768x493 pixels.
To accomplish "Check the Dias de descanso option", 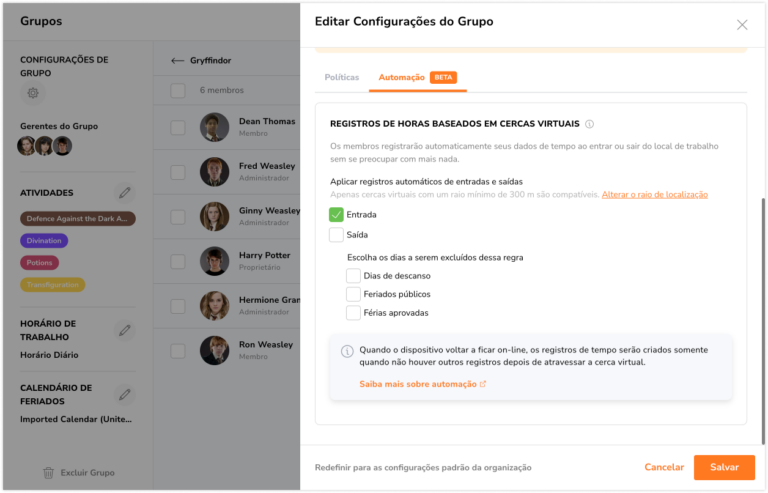I will 353,275.
